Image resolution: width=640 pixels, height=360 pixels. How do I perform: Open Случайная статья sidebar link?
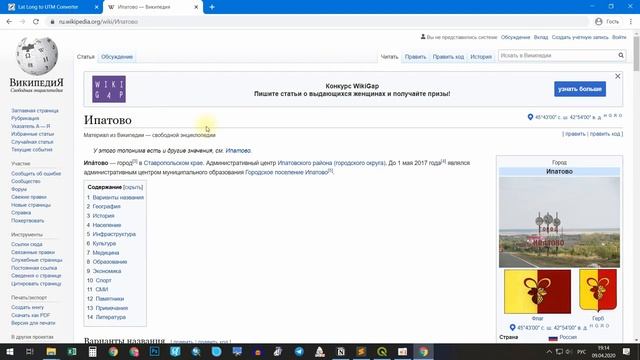(x=32, y=142)
